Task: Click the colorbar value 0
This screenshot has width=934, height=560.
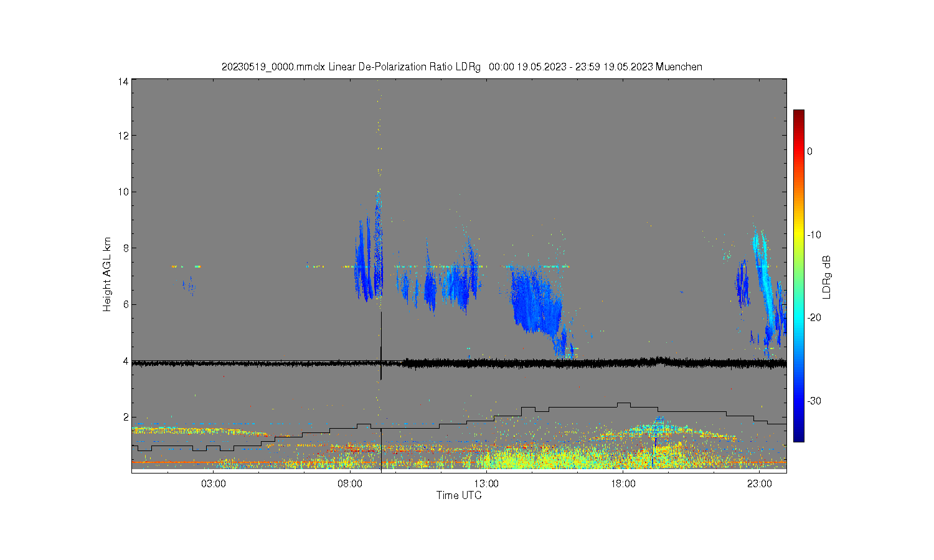Action: point(809,151)
